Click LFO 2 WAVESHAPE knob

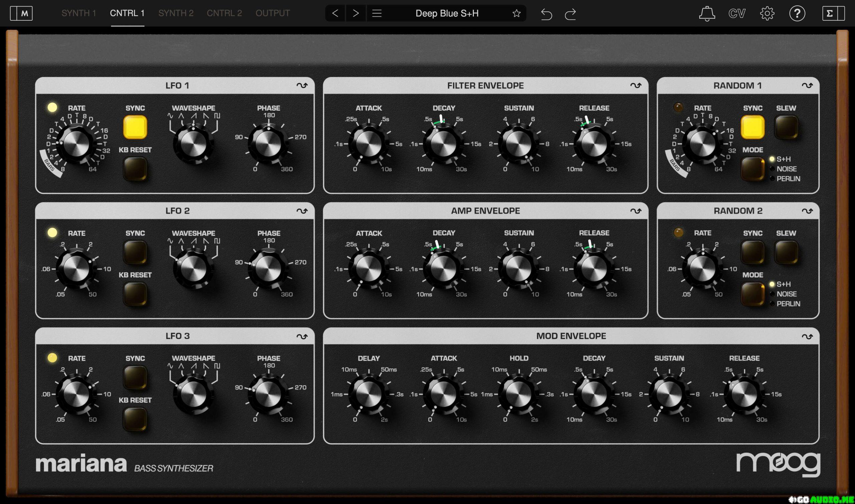[193, 269]
